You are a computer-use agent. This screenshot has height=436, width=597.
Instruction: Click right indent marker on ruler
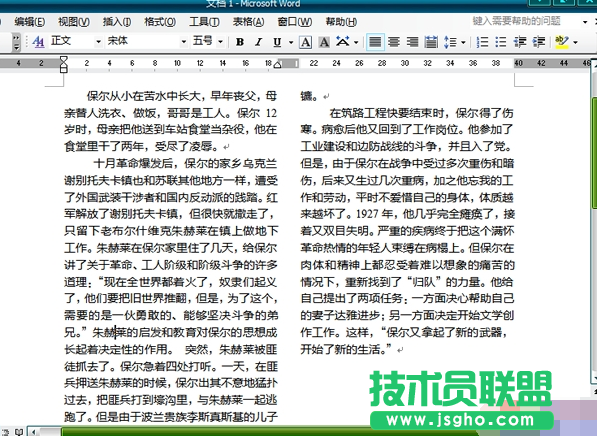[x=278, y=65]
